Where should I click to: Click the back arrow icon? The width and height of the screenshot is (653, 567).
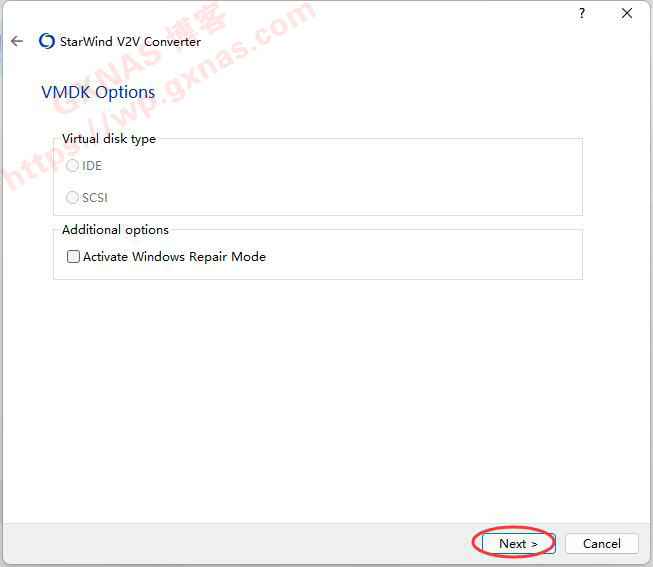16,42
